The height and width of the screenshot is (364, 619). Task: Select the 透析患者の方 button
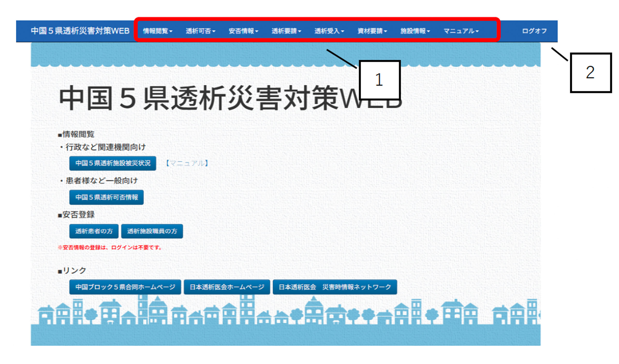(94, 231)
